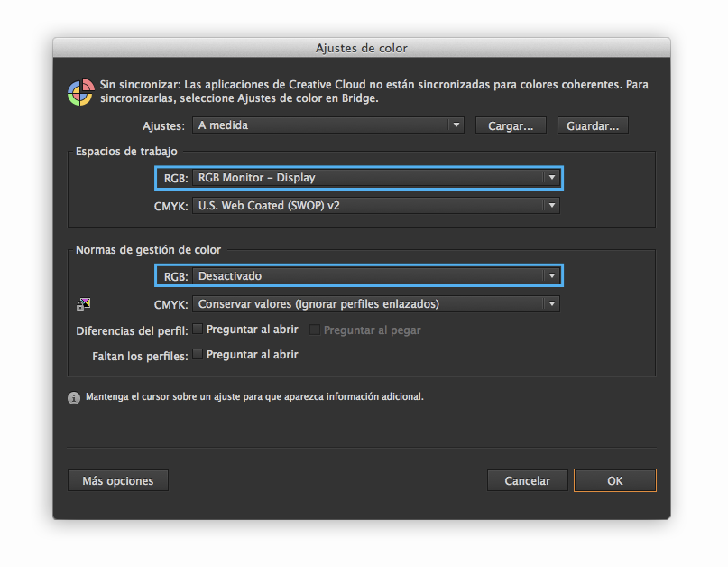
Task: Cancel the color settings dialog
Action: click(527, 480)
